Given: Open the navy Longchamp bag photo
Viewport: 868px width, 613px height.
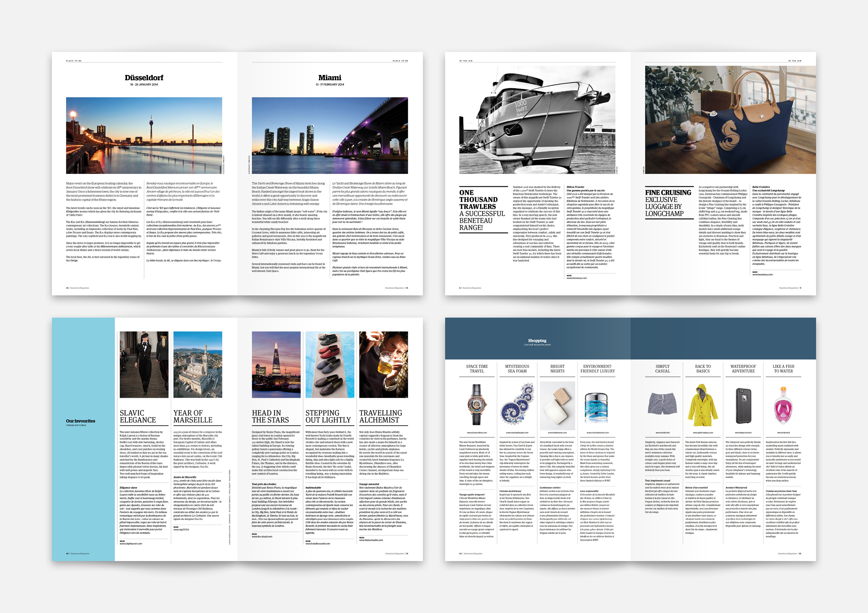Looking at the screenshot, I should [730, 120].
